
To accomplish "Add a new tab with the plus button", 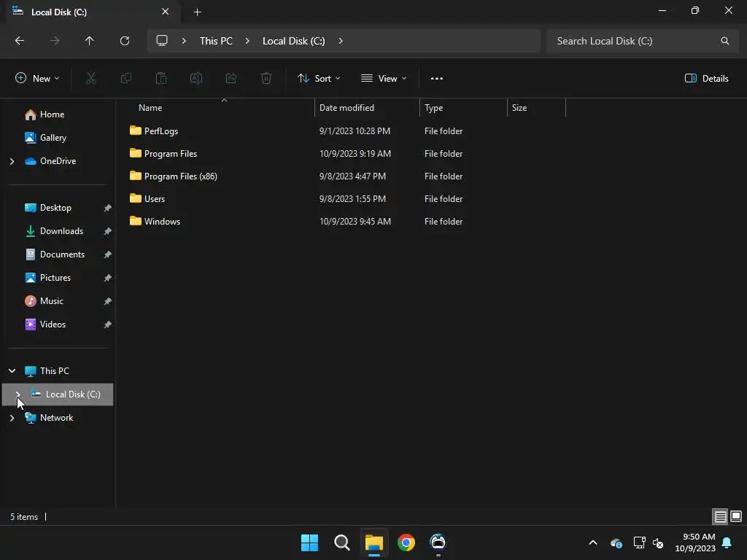I will click(198, 12).
